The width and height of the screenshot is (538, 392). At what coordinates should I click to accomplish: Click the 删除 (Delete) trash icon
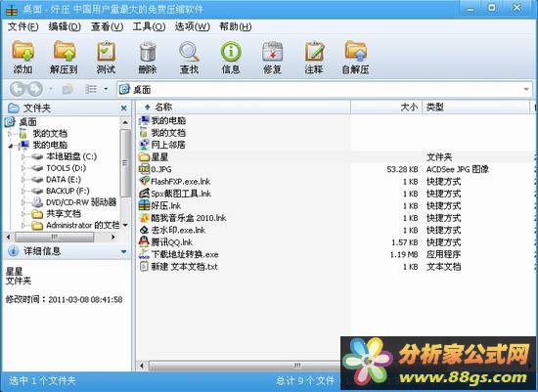(148, 57)
